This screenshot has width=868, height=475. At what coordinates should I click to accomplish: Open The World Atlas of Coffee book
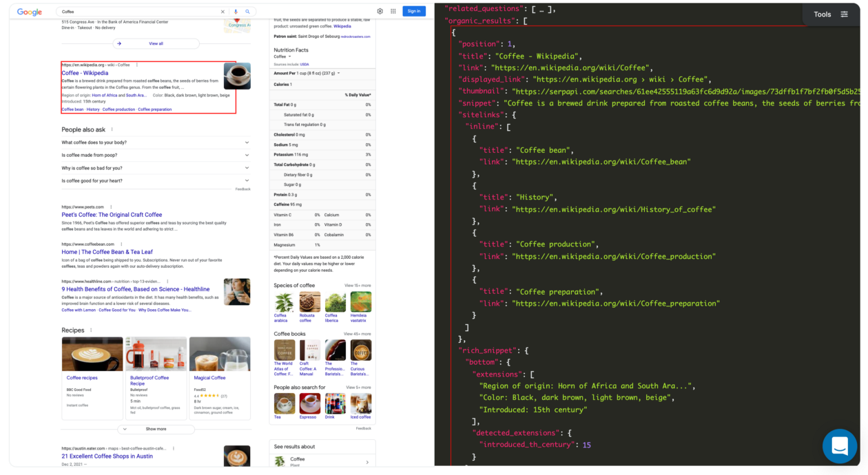click(x=284, y=357)
